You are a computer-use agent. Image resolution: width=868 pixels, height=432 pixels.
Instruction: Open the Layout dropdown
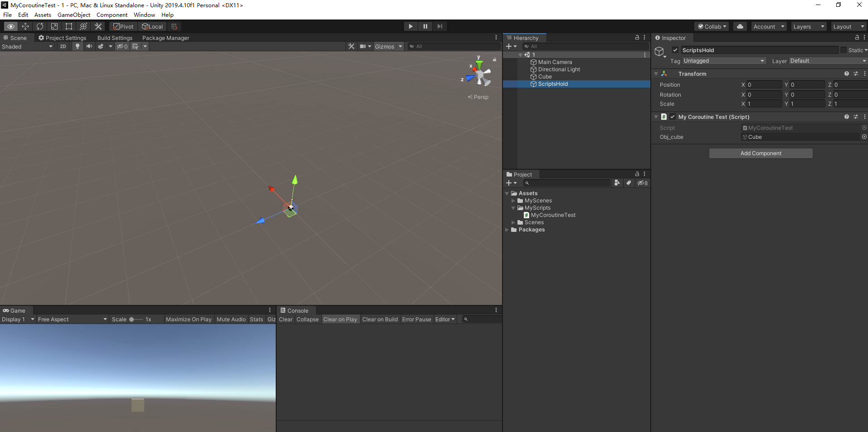[x=848, y=26]
